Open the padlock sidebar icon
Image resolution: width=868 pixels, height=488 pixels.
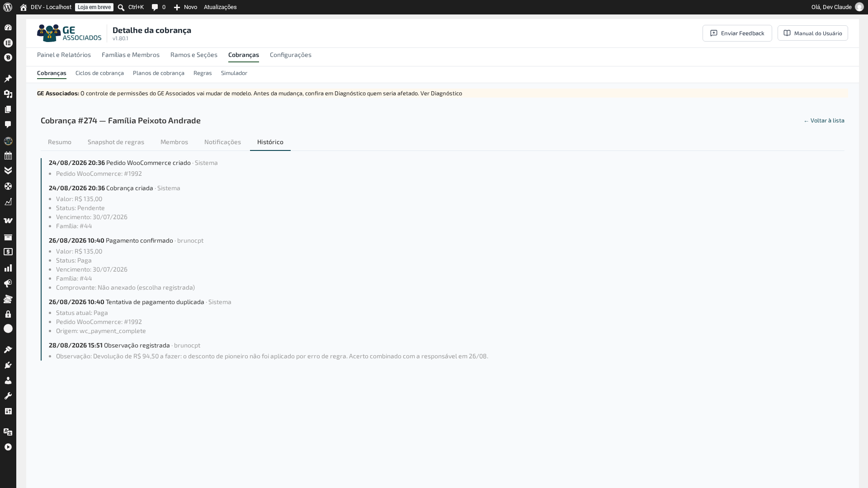click(x=8, y=314)
